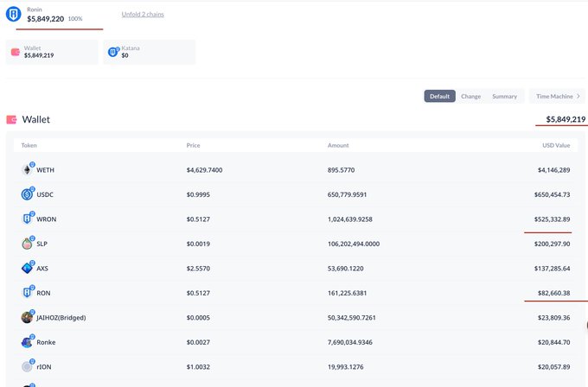Click the Ronke value $20,844.70

pyautogui.click(x=554, y=342)
